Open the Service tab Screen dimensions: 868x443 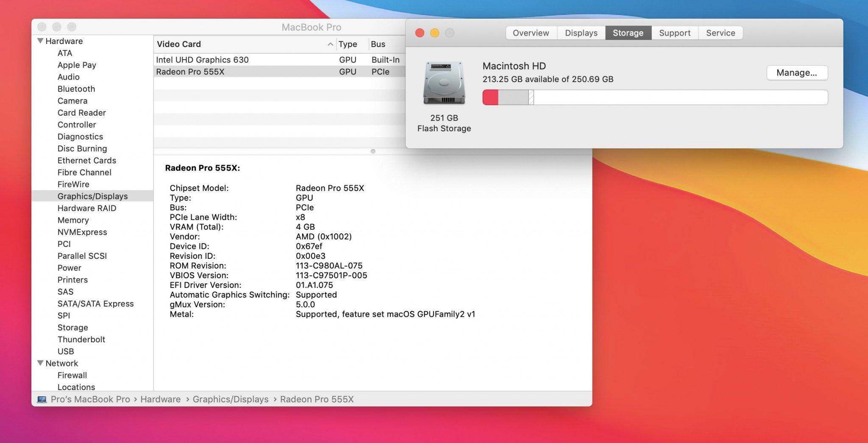pyautogui.click(x=720, y=33)
